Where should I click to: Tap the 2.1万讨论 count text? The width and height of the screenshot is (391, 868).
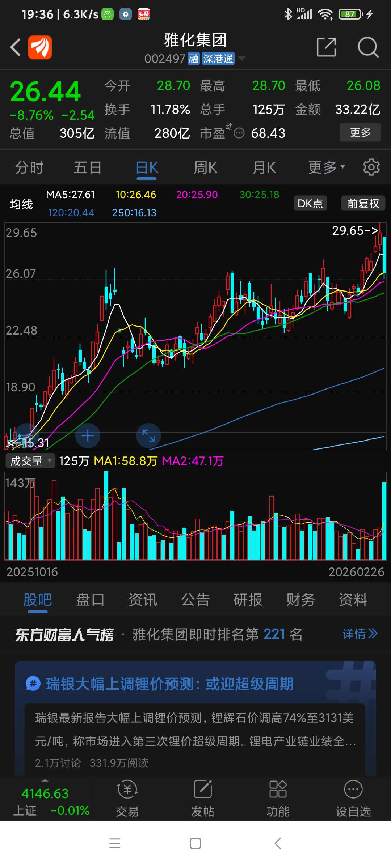click(x=58, y=763)
